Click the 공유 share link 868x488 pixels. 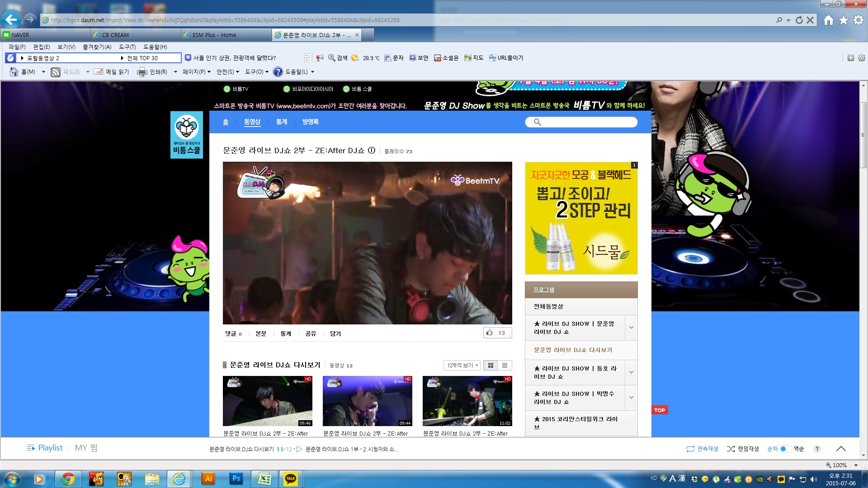[x=311, y=333]
